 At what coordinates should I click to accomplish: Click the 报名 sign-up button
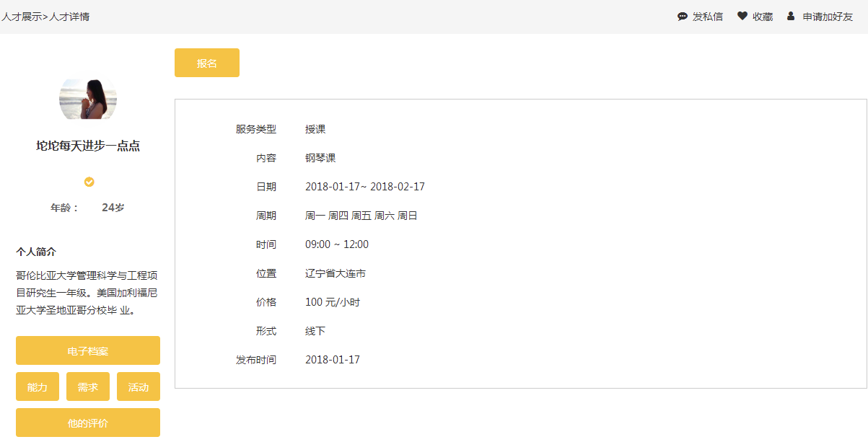click(x=207, y=63)
